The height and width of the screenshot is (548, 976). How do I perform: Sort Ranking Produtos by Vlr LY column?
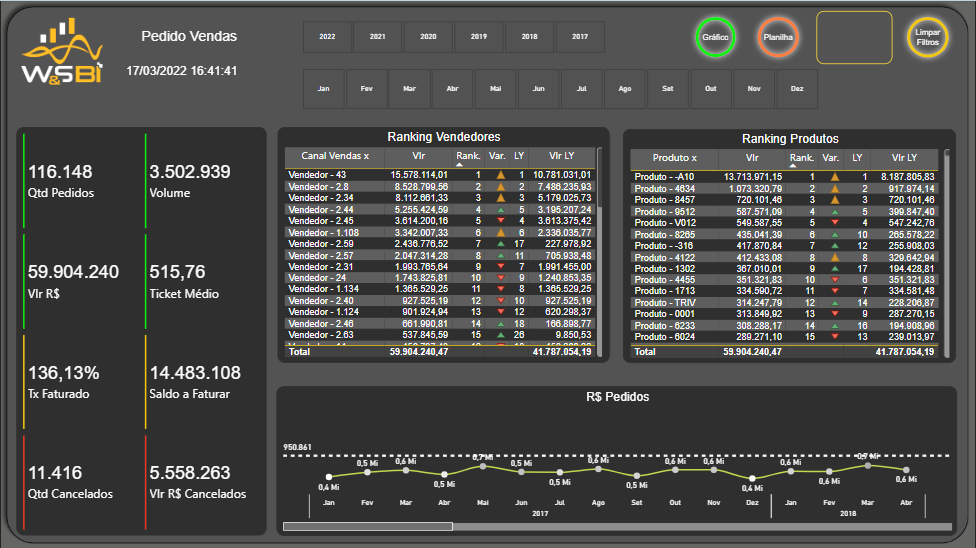(x=904, y=158)
